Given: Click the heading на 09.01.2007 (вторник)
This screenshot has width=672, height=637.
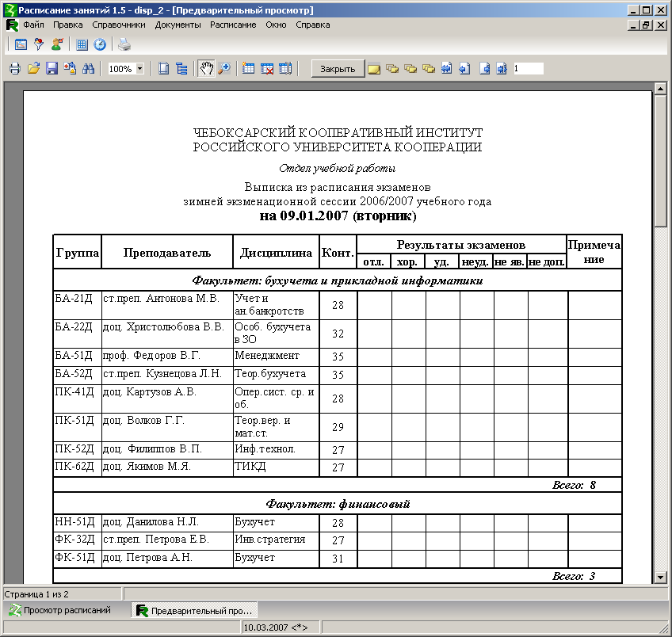Looking at the screenshot, I should click(x=338, y=216).
